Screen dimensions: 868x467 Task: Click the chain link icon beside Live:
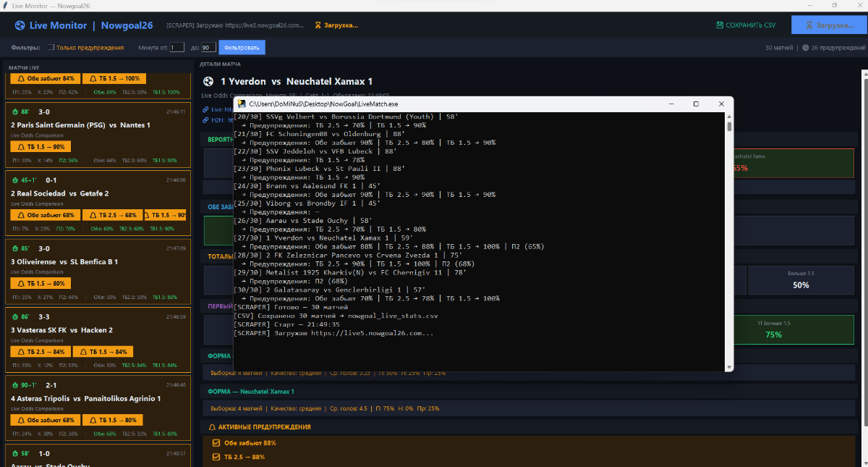(205, 109)
